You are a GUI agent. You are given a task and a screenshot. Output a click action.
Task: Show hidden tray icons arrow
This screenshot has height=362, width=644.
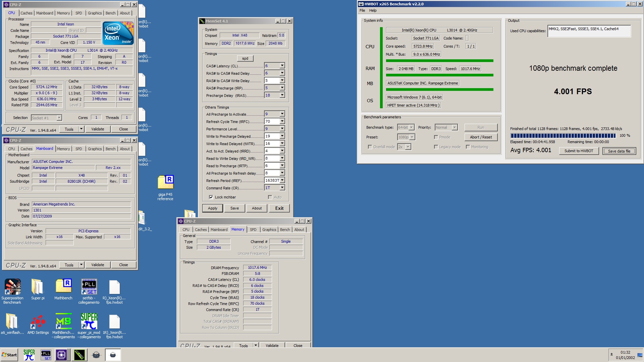click(611, 355)
